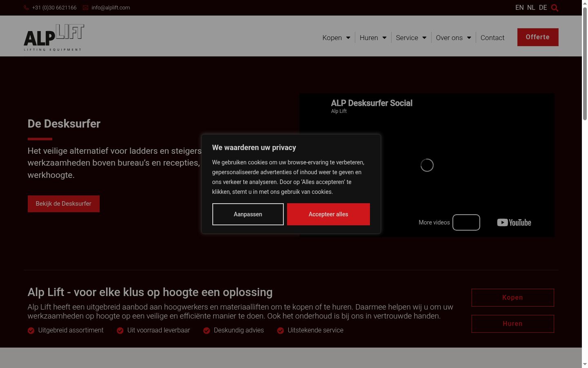Expand the Over ons dropdown arrow
Viewport: 588px width, 368px height.
[x=469, y=38]
